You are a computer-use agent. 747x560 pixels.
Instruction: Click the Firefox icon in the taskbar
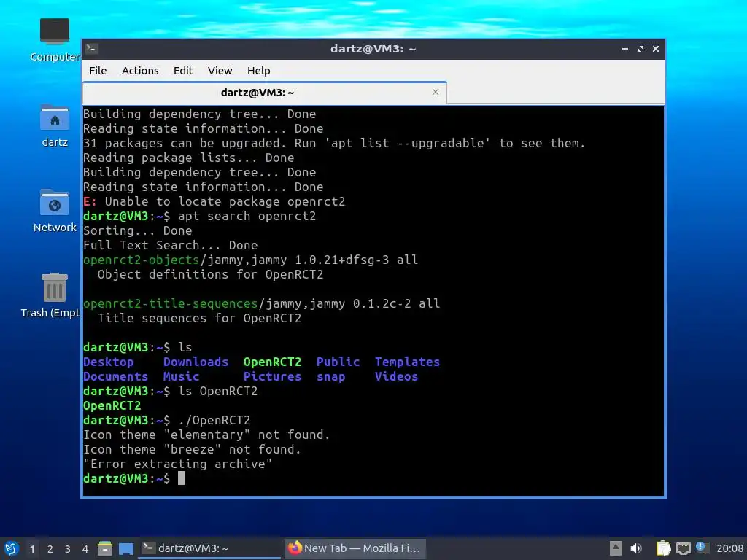point(295,548)
